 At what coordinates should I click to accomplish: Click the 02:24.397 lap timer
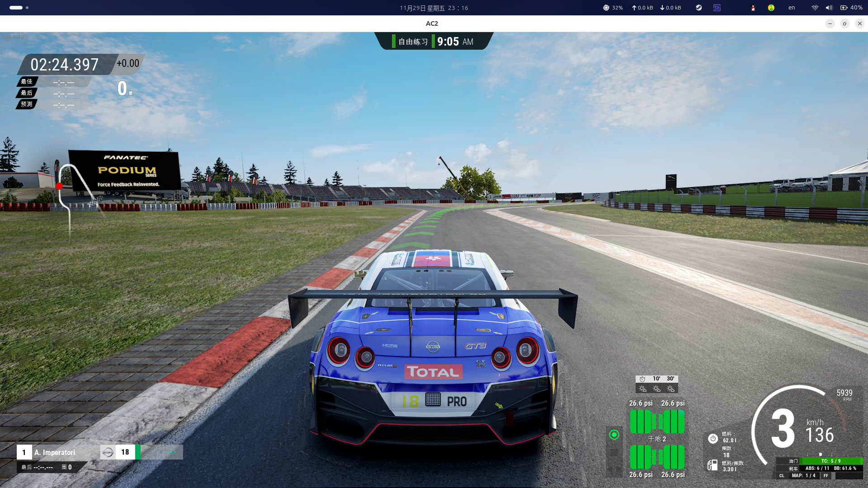64,65
